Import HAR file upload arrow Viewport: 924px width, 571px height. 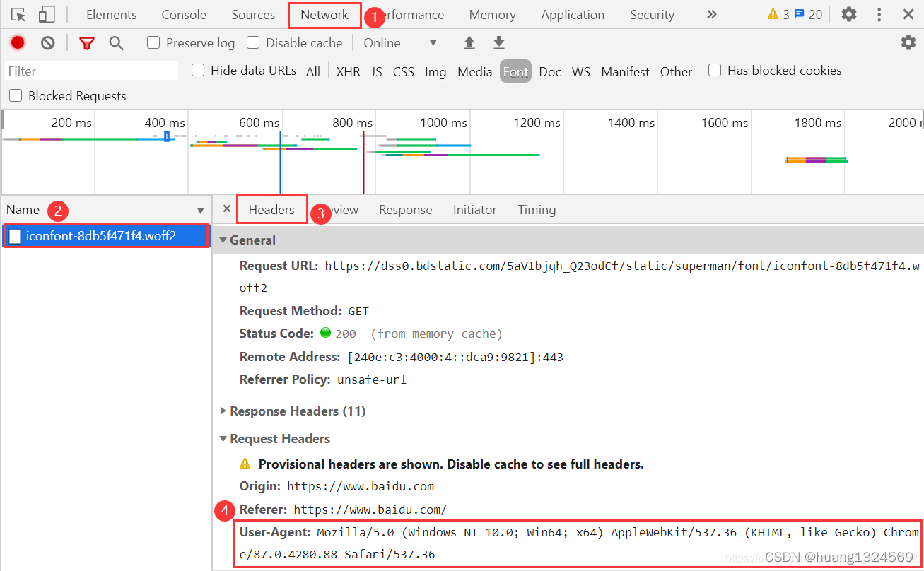[469, 43]
